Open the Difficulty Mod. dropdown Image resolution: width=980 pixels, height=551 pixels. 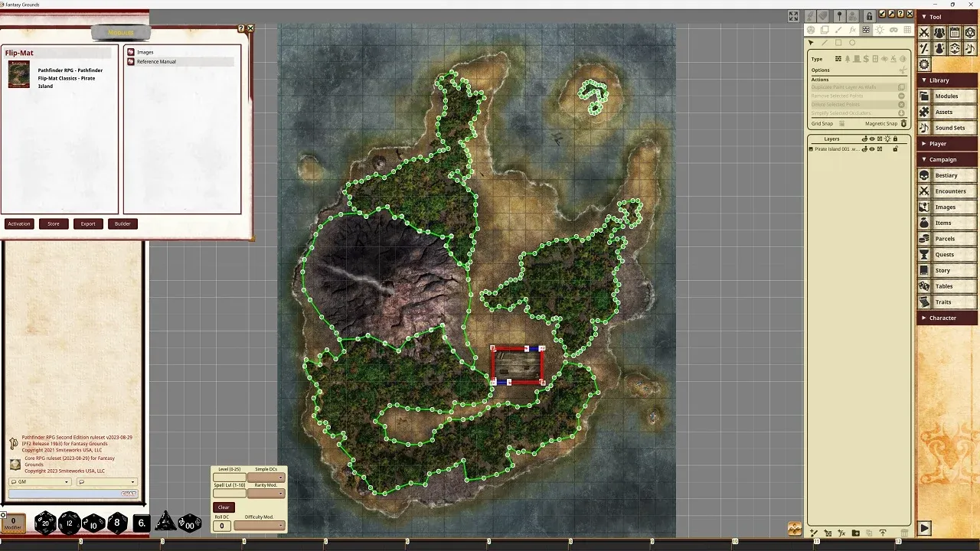(260, 526)
